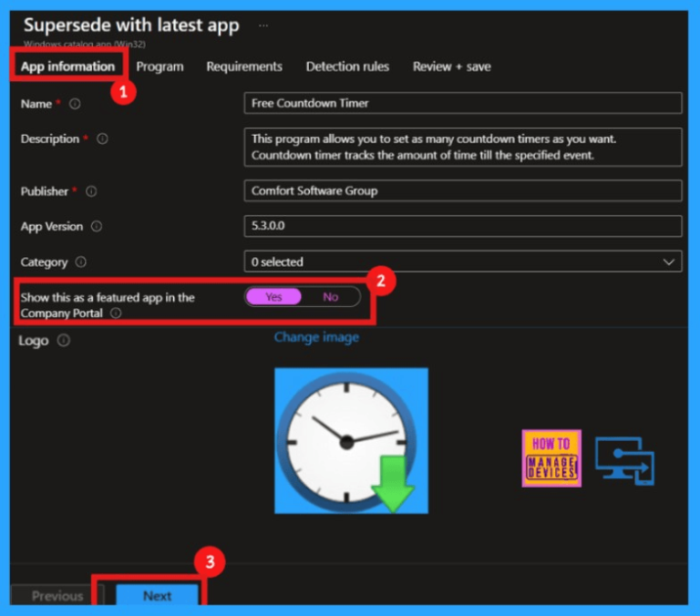Open the App information tab
This screenshot has height=616, width=700.
point(67,67)
